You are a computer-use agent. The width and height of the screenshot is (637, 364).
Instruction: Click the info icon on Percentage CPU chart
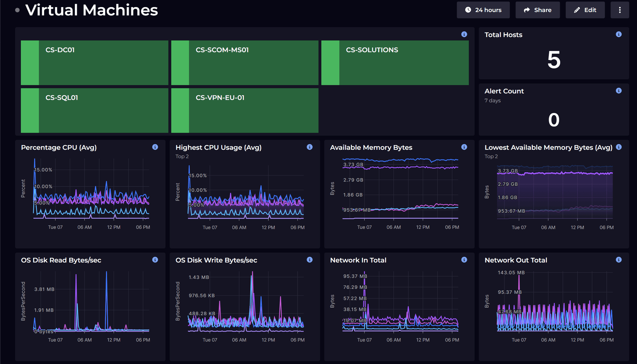click(x=155, y=147)
